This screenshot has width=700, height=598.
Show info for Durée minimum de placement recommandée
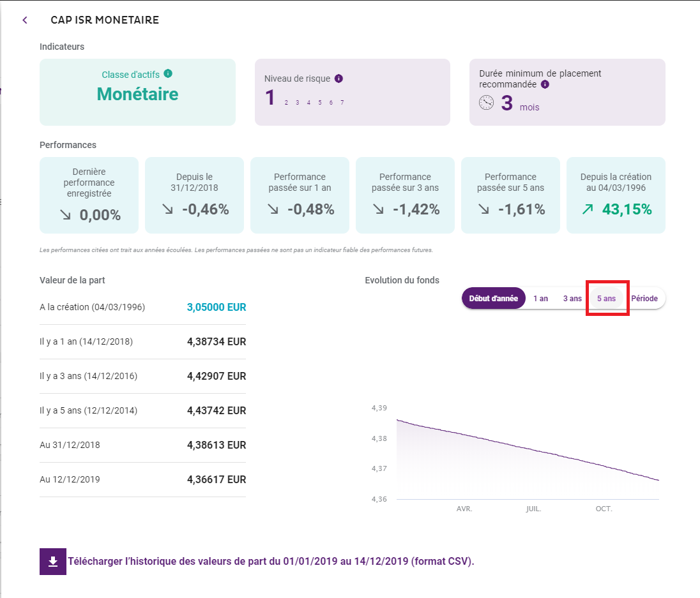pos(545,84)
